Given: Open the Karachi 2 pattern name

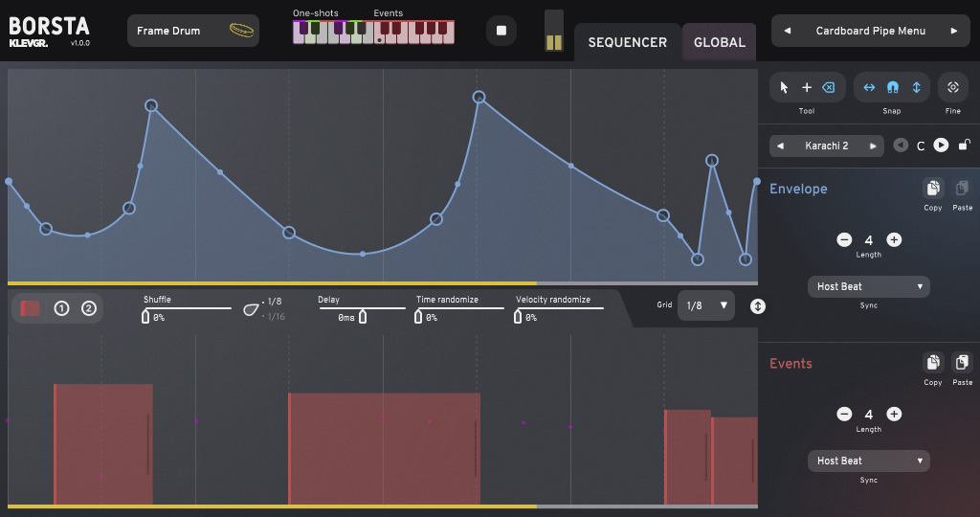Looking at the screenshot, I should [826, 146].
